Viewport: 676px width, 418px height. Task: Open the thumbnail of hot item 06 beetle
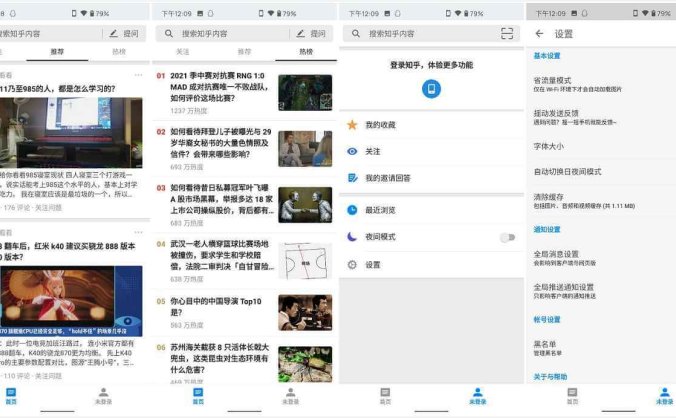tap(305, 364)
